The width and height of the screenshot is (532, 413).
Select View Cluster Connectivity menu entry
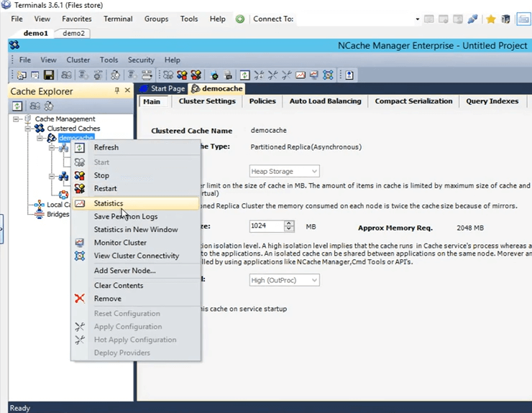coord(136,256)
